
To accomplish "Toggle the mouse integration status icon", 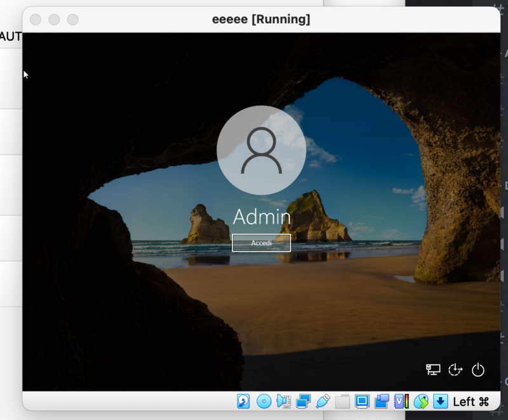I will 420,402.
